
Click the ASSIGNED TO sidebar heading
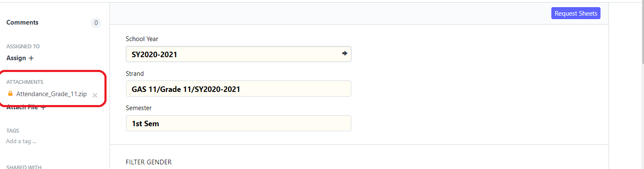[23, 47]
